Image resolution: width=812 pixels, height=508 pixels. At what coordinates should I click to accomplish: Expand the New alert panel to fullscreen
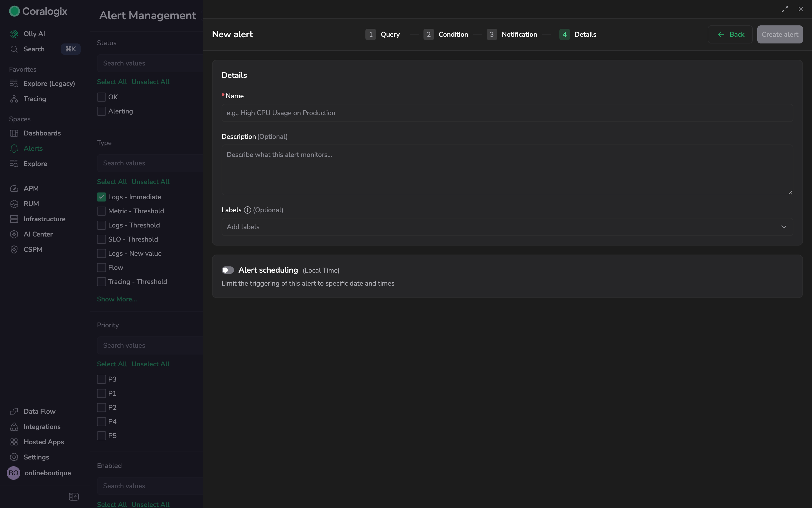(785, 9)
